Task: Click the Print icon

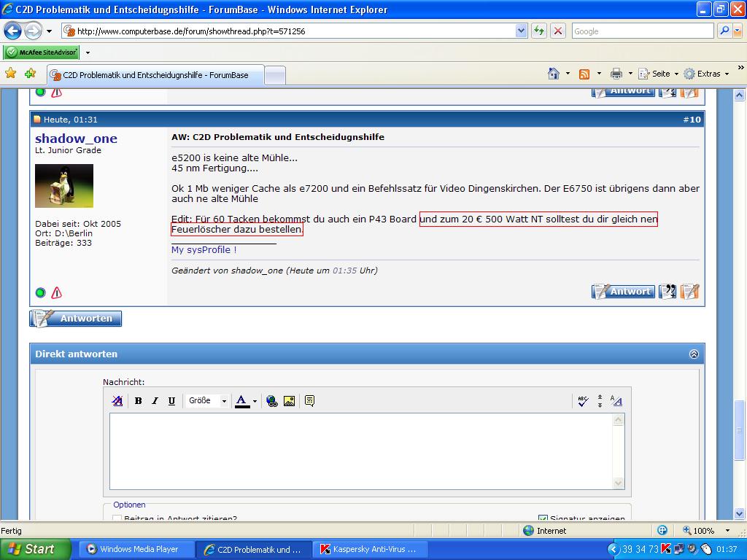Action: (x=616, y=74)
